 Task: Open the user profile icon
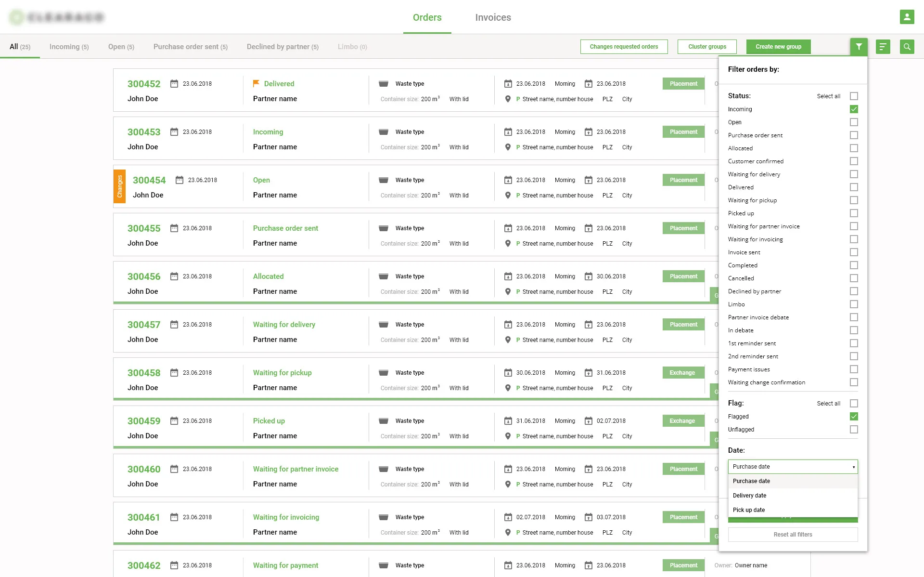[907, 17]
